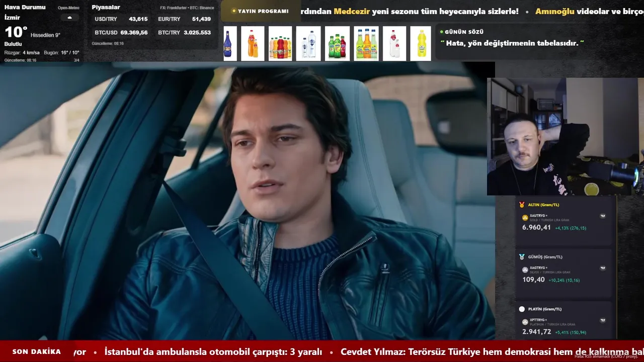Open the TradingView logo on the platinum card

tap(603, 320)
